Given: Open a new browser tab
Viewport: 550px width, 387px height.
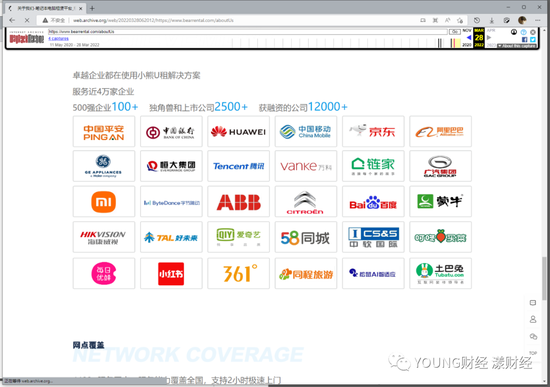Looking at the screenshot, I should (x=92, y=8).
